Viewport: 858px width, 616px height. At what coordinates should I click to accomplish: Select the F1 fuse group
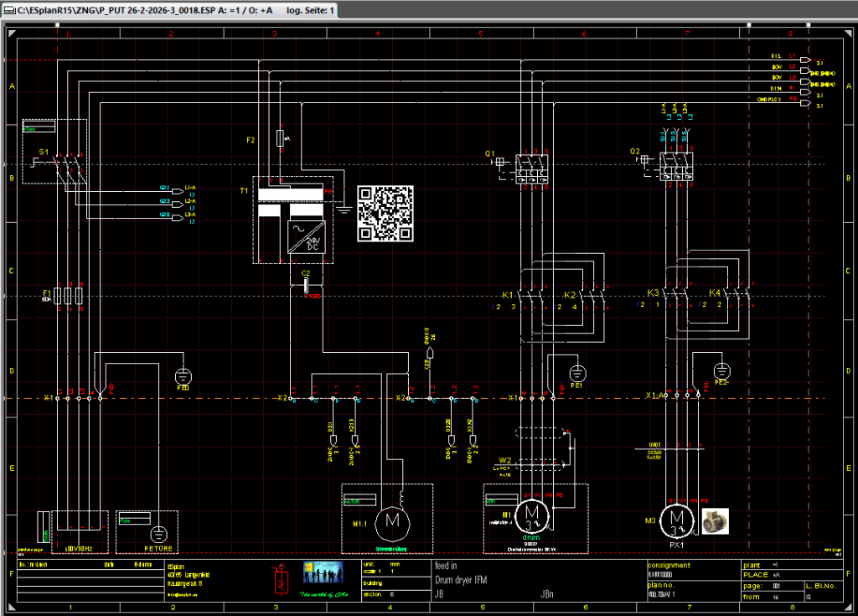coord(68,296)
